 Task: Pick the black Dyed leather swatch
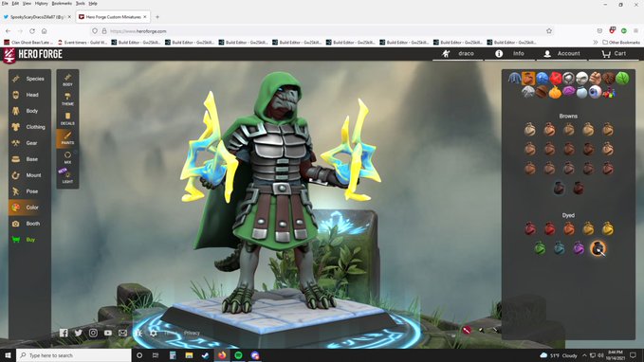pos(598,248)
